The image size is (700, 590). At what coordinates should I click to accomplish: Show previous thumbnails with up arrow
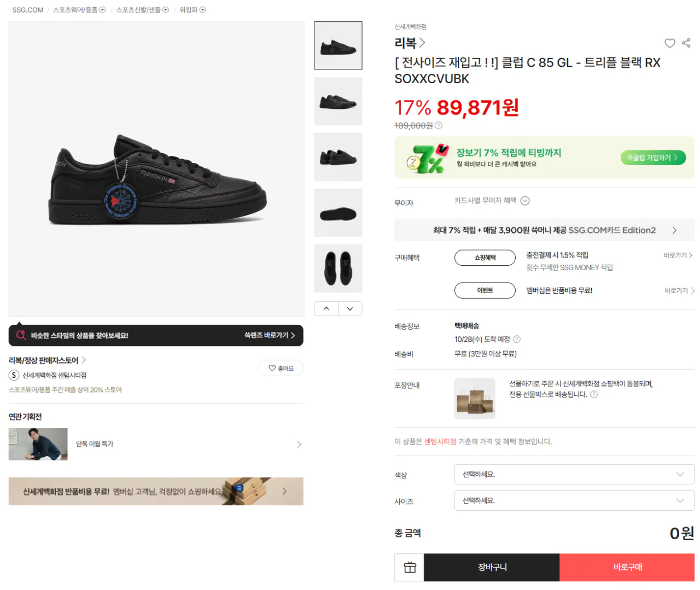coord(326,308)
